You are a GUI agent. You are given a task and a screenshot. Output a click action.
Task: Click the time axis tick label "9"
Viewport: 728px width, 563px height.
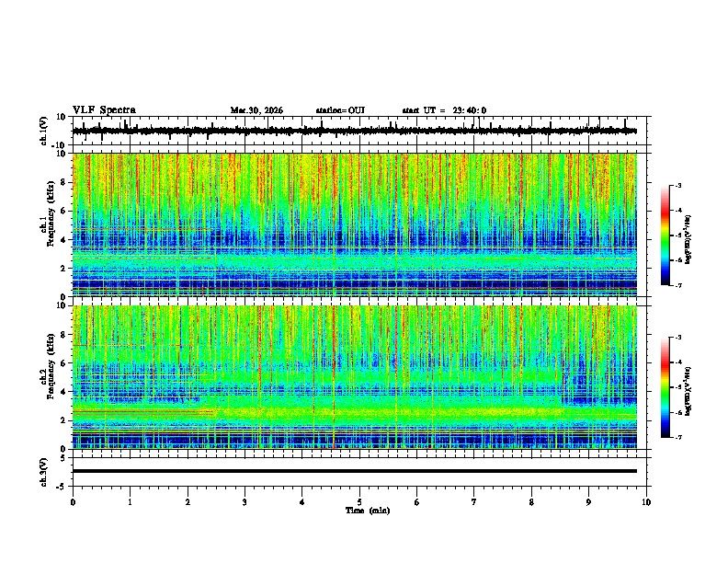588,502
